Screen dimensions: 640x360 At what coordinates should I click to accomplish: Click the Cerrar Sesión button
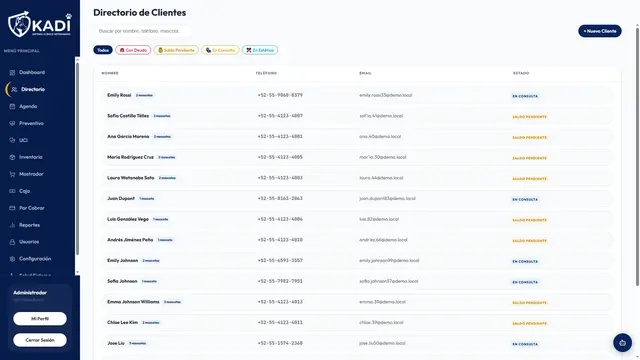tap(40, 340)
